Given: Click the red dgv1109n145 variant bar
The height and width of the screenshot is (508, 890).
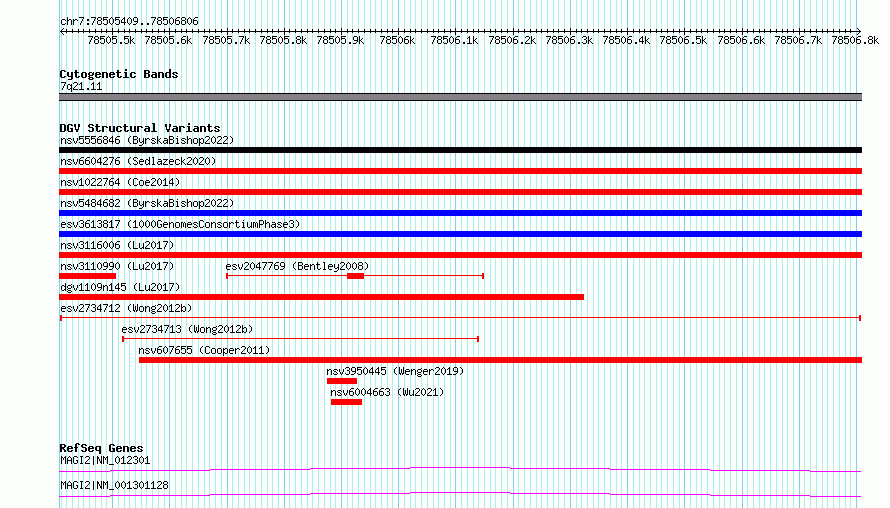Looking at the screenshot, I should coord(321,297).
